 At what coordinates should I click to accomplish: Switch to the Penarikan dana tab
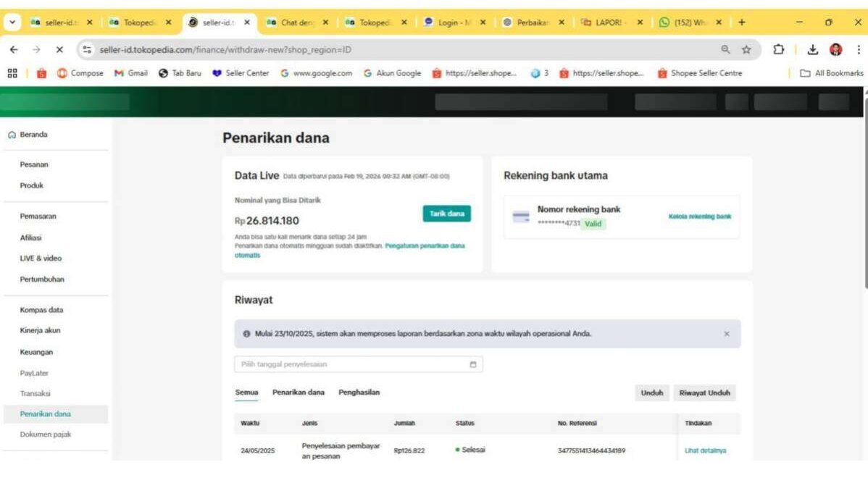298,393
